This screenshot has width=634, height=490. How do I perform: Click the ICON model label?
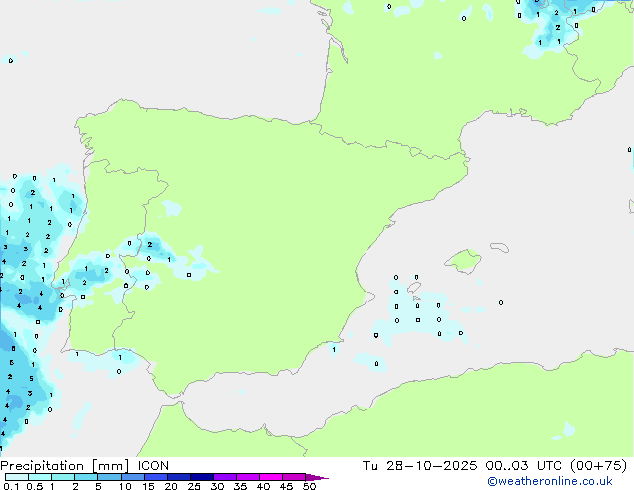(153, 465)
